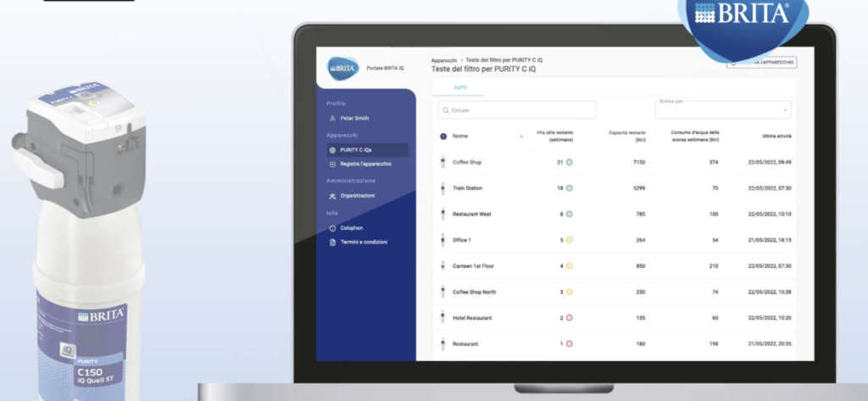Click the Capacità restante column header

coord(626,136)
